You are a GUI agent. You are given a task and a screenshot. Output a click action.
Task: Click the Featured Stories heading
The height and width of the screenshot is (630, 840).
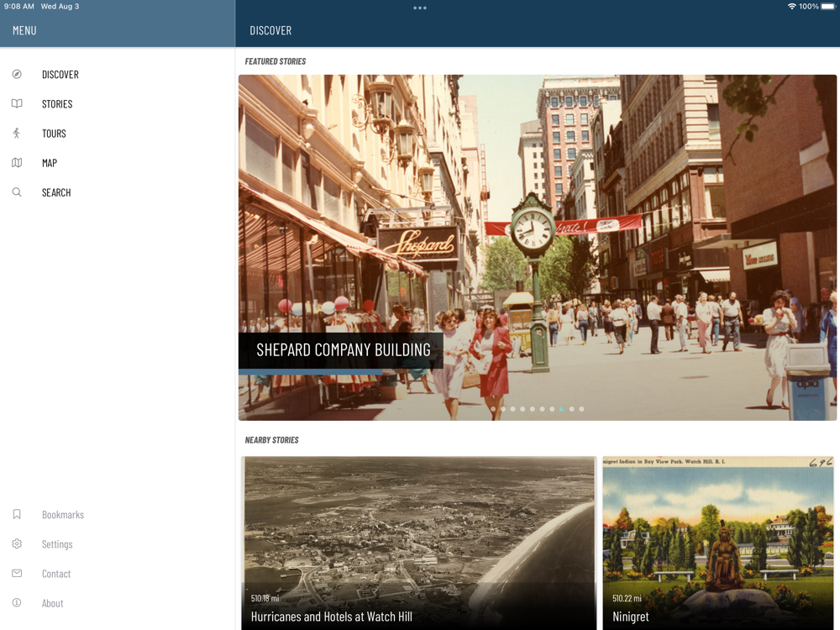(276, 61)
